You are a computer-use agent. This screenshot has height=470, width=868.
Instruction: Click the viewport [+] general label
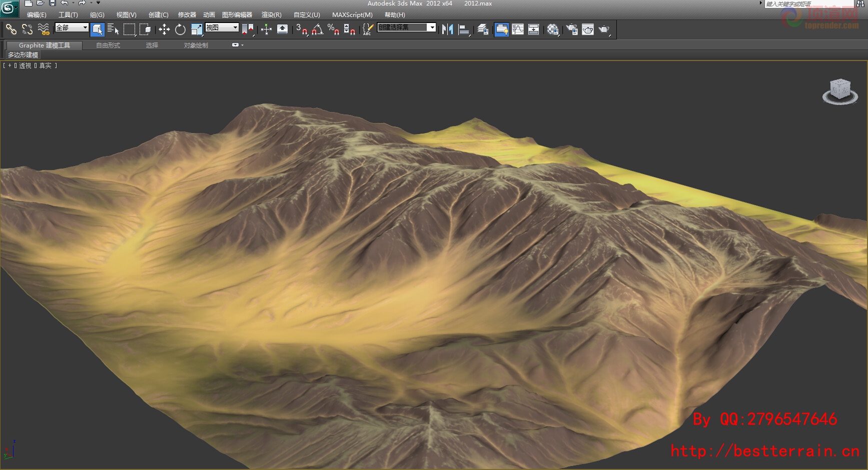pyautogui.click(x=10, y=65)
